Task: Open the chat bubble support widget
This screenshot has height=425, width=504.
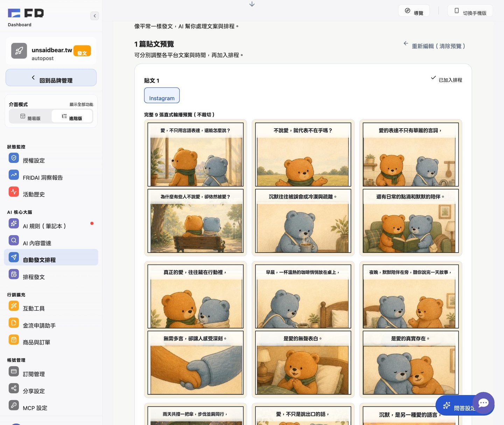Action: (483, 403)
